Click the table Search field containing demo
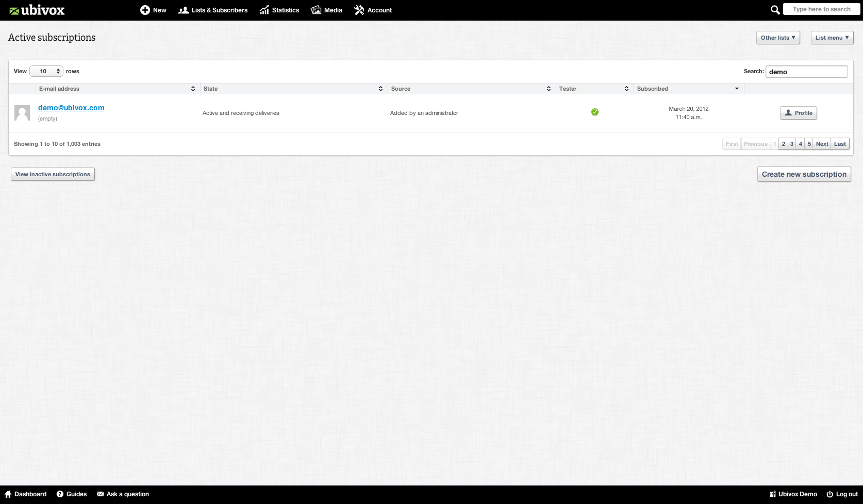 [x=806, y=72]
